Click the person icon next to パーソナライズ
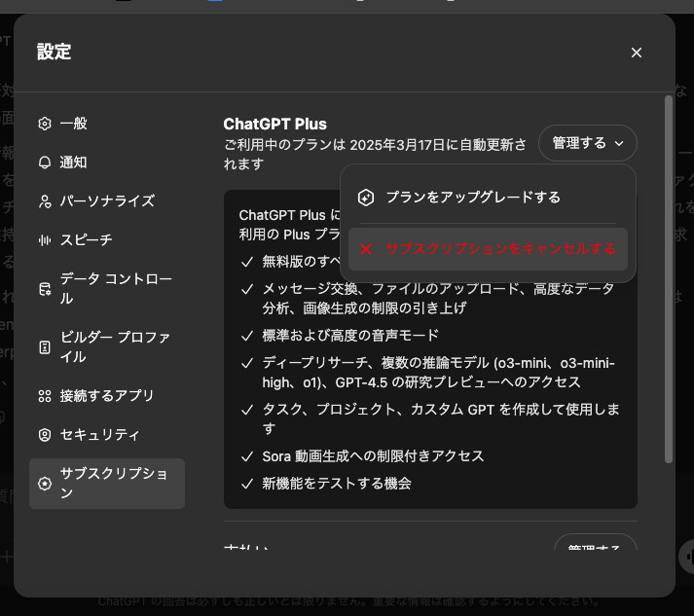 click(45, 201)
